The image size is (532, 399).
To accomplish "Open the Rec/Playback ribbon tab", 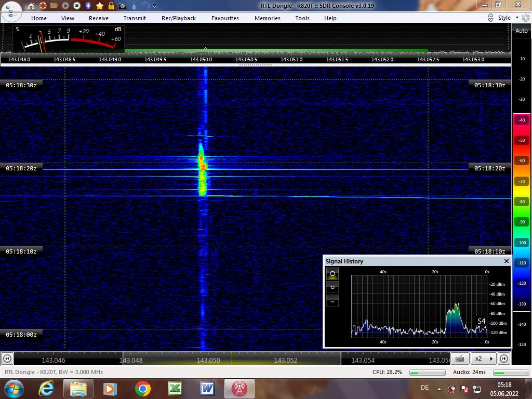I will tap(179, 18).
